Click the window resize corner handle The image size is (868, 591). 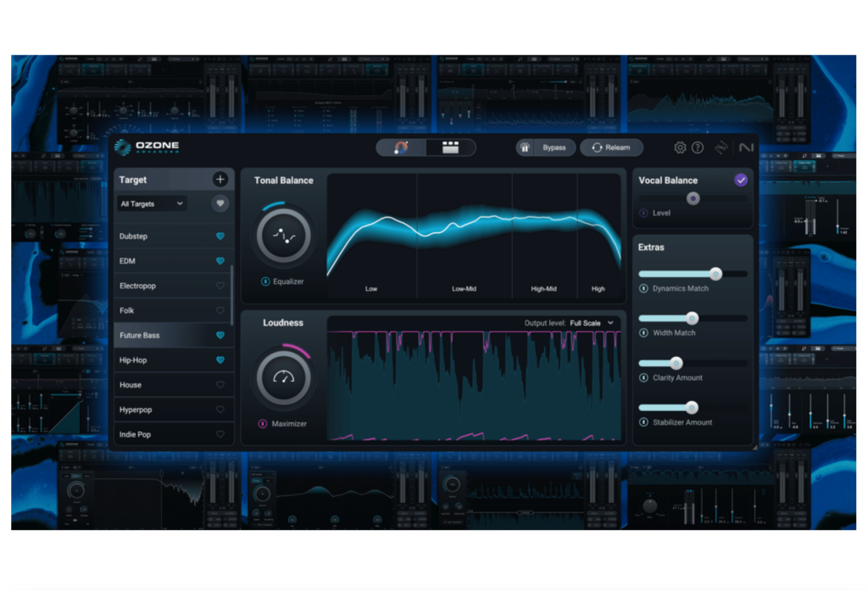[x=755, y=447]
